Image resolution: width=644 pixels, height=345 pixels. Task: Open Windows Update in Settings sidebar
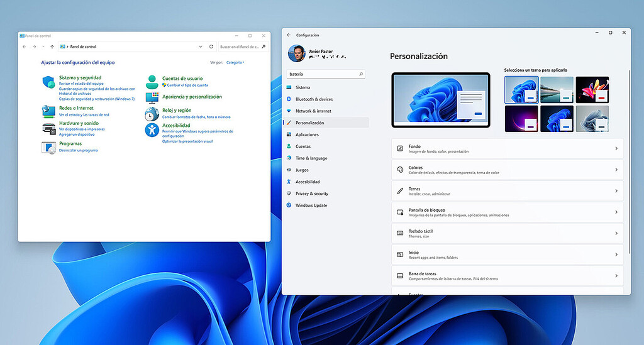click(x=326, y=205)
